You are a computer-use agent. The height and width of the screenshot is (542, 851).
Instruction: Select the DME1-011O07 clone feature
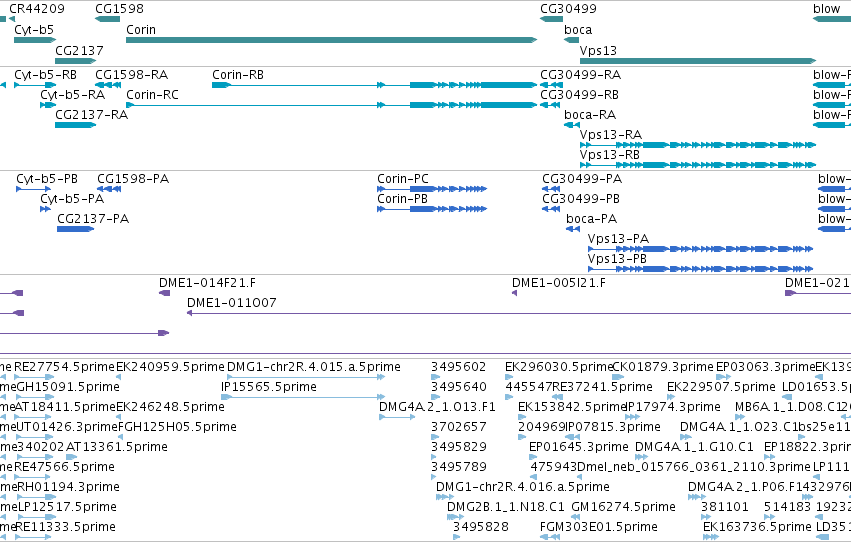click(x=519, y=313)
